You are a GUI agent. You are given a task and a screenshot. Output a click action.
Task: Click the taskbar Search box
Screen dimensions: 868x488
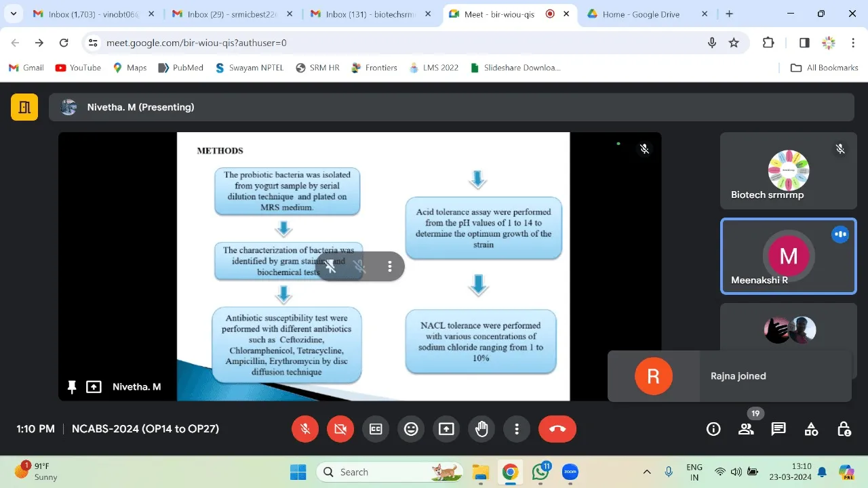coord(391,472)
